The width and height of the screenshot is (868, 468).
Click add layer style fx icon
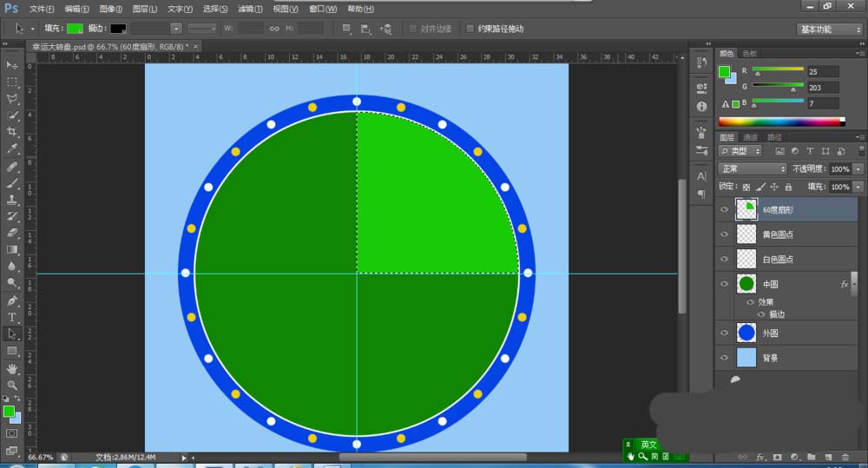pos(760,457)
